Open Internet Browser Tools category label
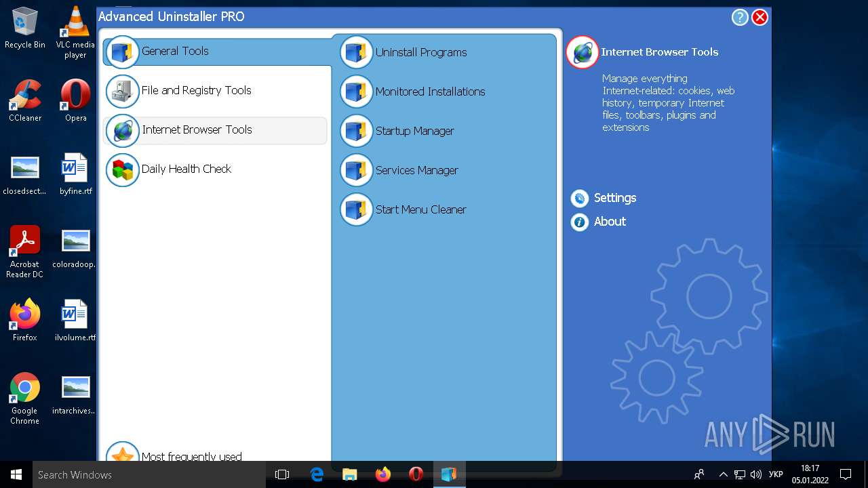Screen dimensions: 868x488 click(x=197, y=129)
